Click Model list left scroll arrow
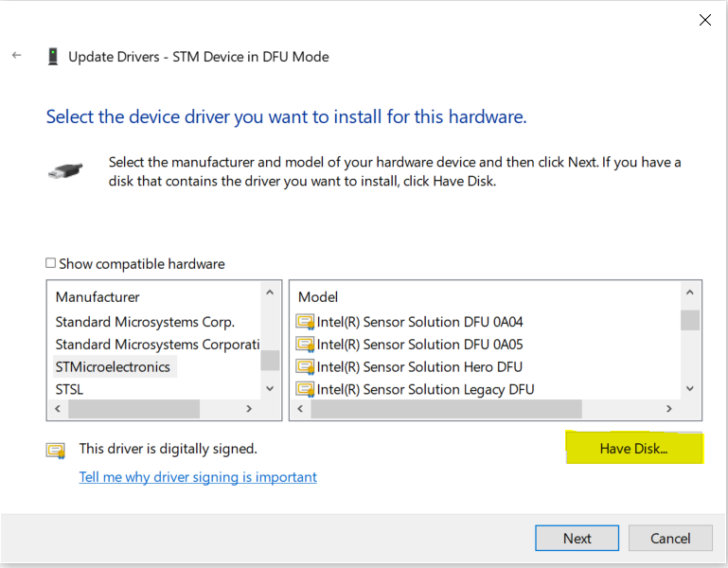Image resolution: width=728 pixels, height=568 pixels. click(300, 409)
